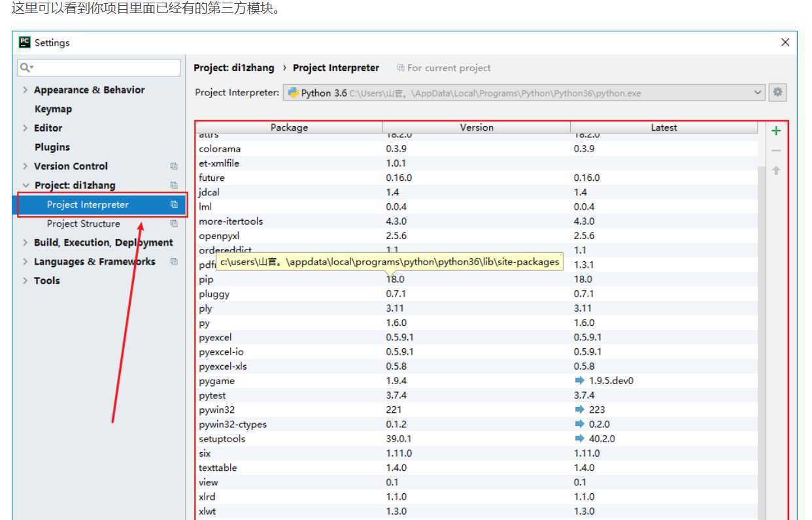This screenshot has width=812, height=520.
Task: Click the per-project icon beside Languages & Frameworks
Action: 174,261
